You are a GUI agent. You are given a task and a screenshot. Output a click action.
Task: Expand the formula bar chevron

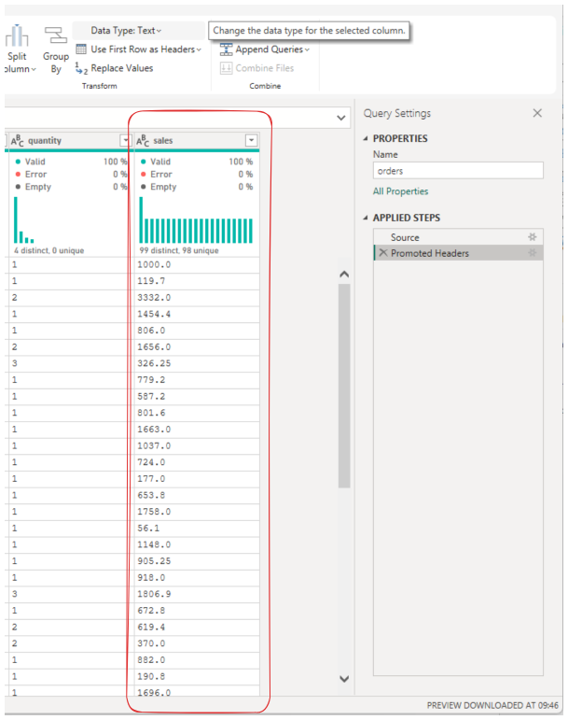(x=341, y=118)
